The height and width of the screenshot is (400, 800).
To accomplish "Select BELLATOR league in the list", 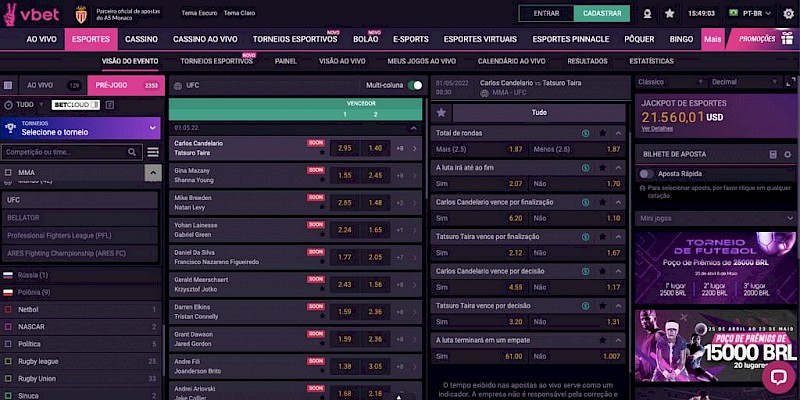I will click(80, 218).
